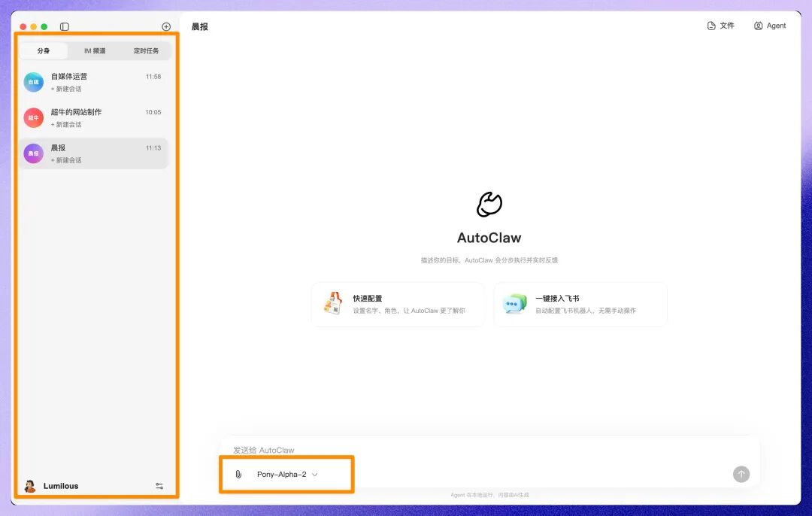This screenshot has width=812, height=516.
Task: Click the 晨报 purple avatar icon
Action: point(34,153)
